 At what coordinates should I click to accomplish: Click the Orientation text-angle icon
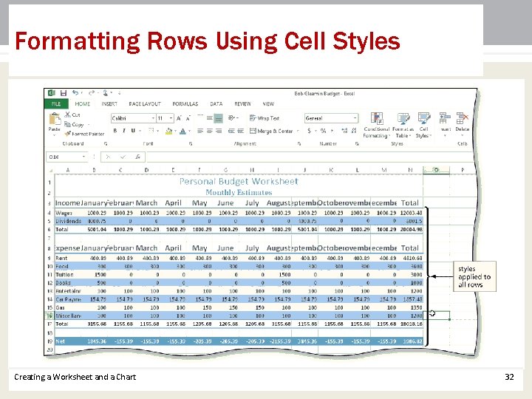pyautogui.click(x=232, y=117)
